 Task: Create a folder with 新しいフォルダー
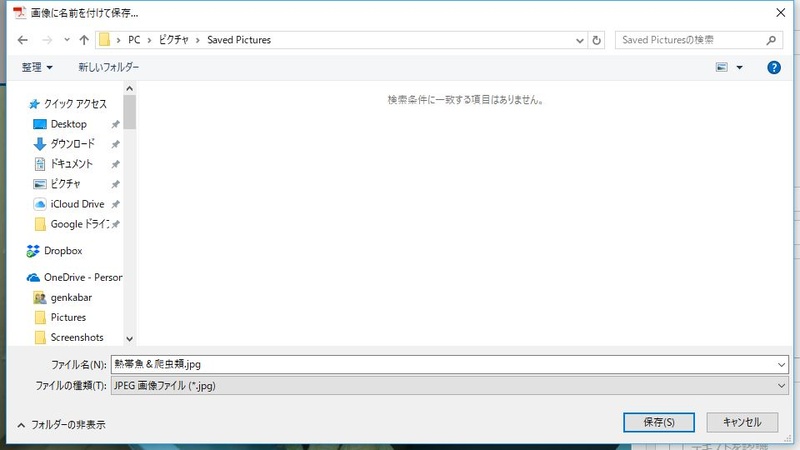[108, 67]
